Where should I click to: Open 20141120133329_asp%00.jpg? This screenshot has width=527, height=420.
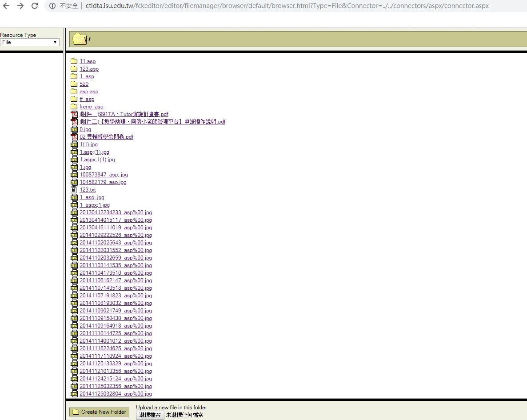(116, 364)
